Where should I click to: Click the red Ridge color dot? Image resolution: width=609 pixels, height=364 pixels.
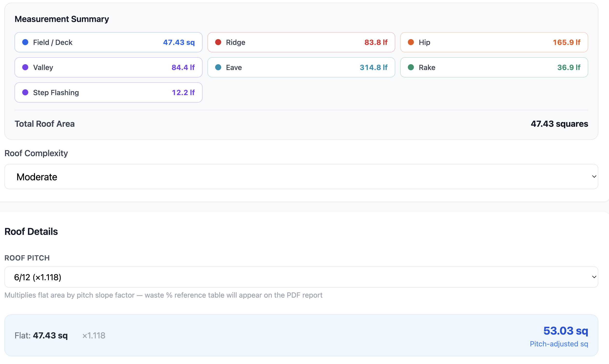(218, 42)
